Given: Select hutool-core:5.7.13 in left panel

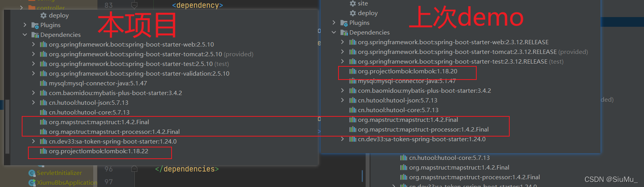Looking at the screenshot, I should tap(89, 113).
